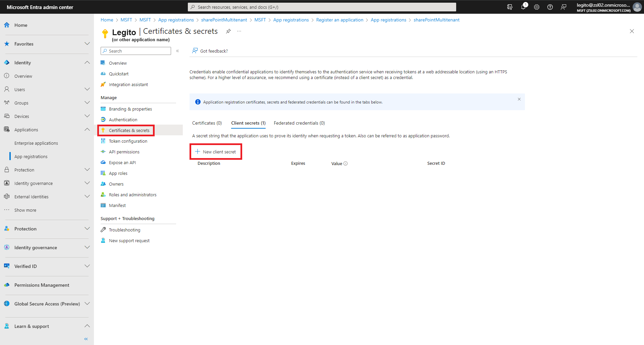644x345 pixels.
Task: Open Overview in the app menu
Action: point(118,63)
